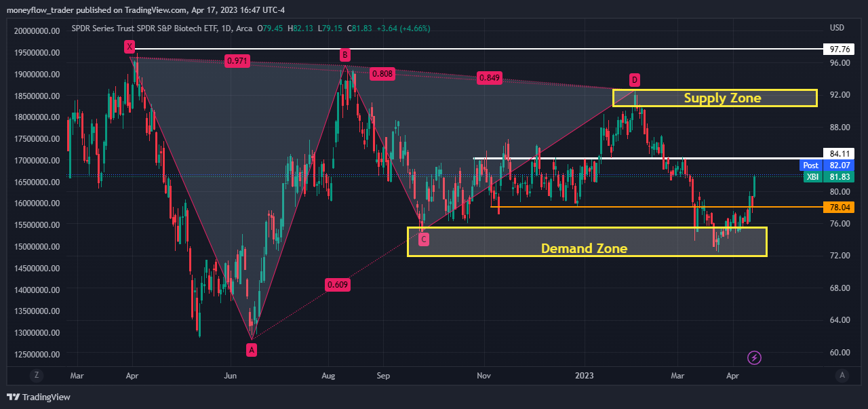Click the 0.849 ratio label
868x409 pixels.
click(x=490, y=77)
